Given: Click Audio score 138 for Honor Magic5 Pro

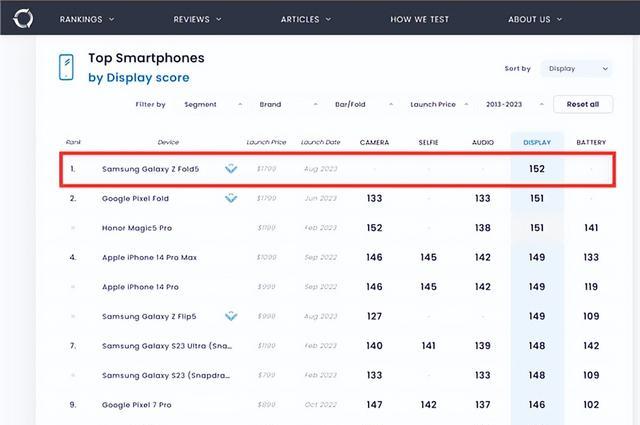Looking at the screenshot, I should click(482, 228).
